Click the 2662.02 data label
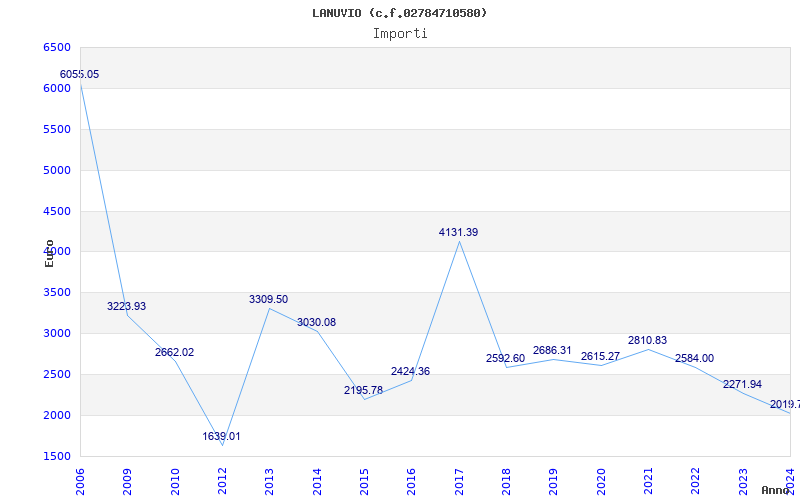800x500 pixels. pyautogui.click(x=174, y=353)
